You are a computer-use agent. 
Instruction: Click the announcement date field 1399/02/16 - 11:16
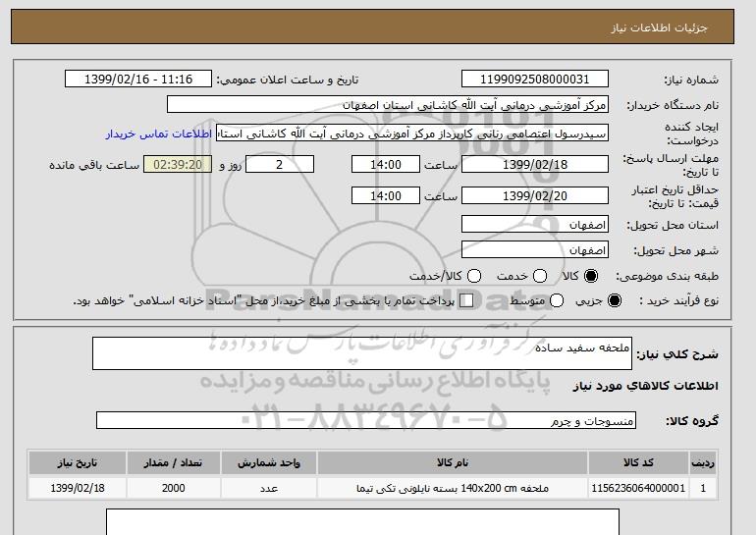(138, 80)
